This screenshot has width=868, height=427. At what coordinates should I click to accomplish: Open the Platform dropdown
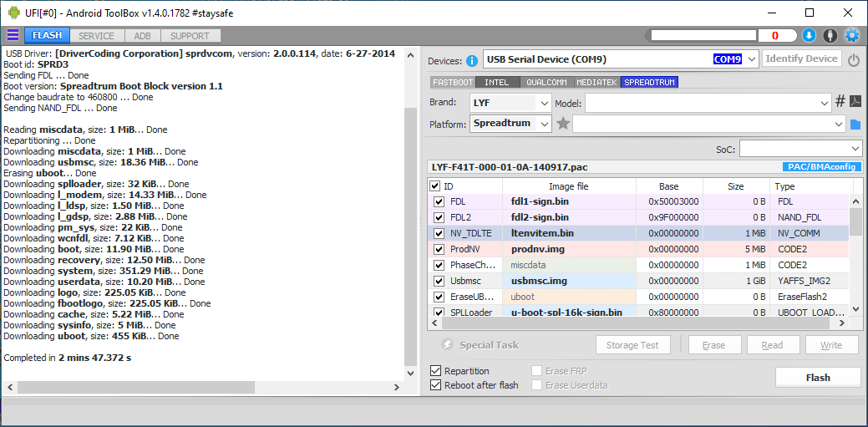point(544,124)
